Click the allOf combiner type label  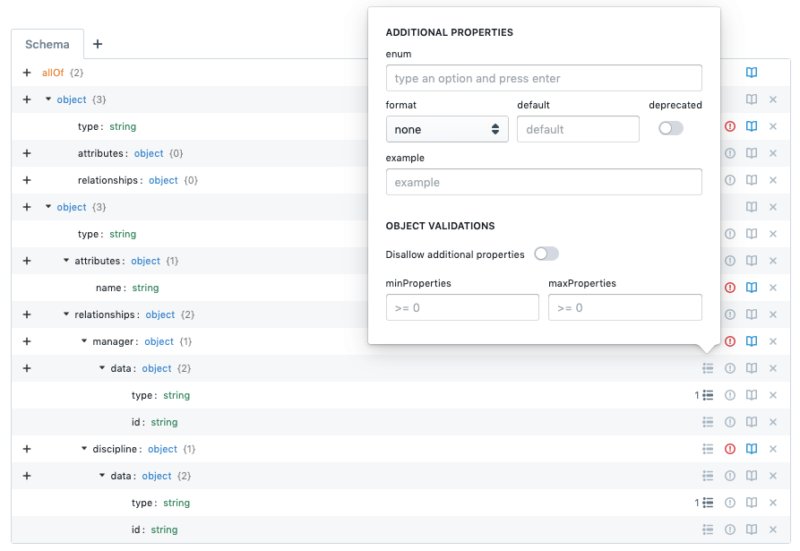pos(53,72)
